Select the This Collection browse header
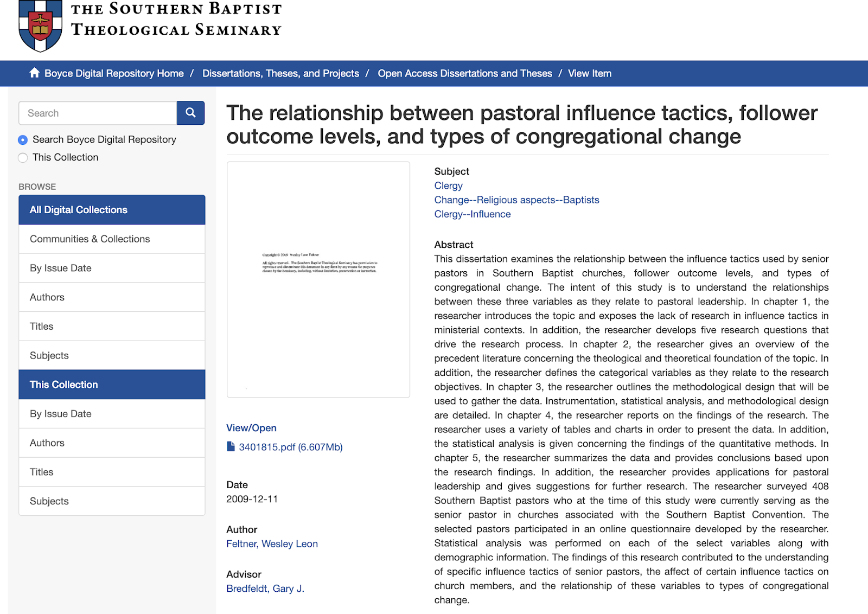This screenshot has width=868, height=614. point(112,385)
